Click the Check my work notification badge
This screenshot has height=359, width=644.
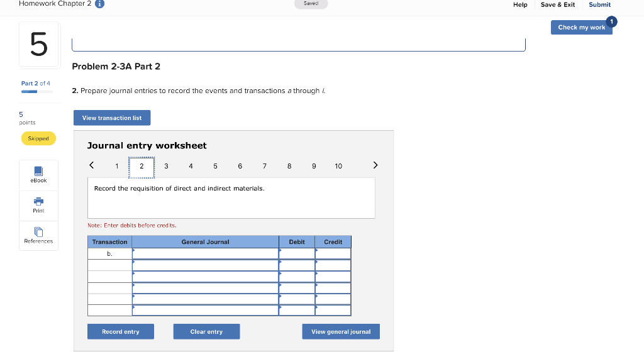611,22
